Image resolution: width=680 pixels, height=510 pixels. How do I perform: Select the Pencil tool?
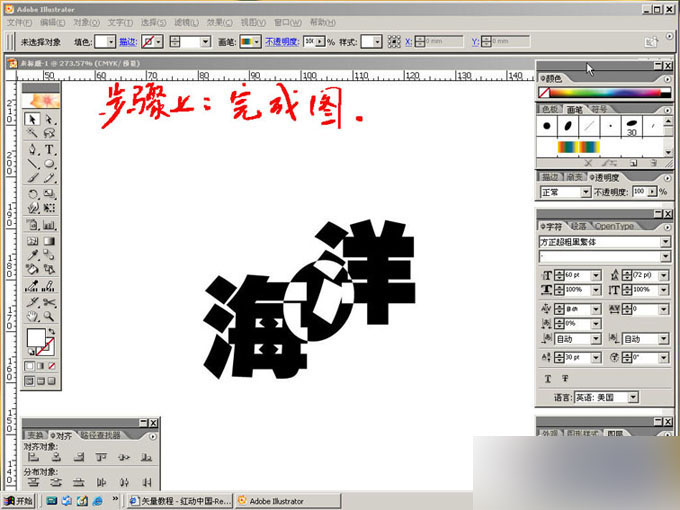(x=49, y=178)
